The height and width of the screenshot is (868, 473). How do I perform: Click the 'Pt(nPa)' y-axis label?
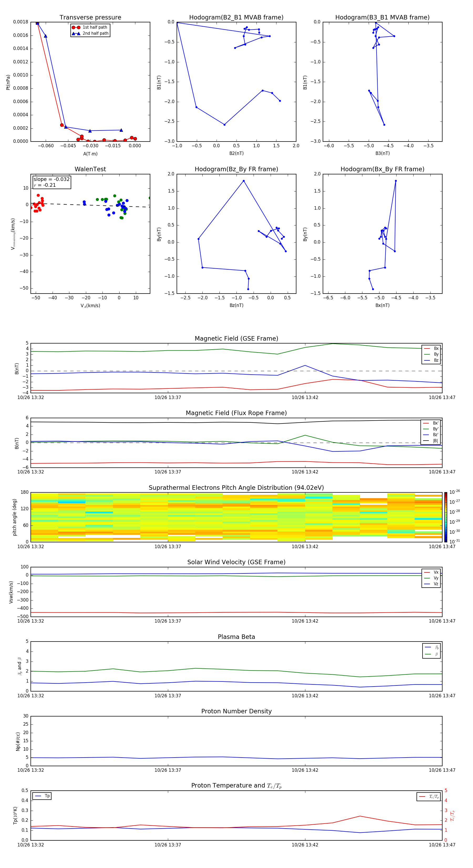tap(8, 82)
